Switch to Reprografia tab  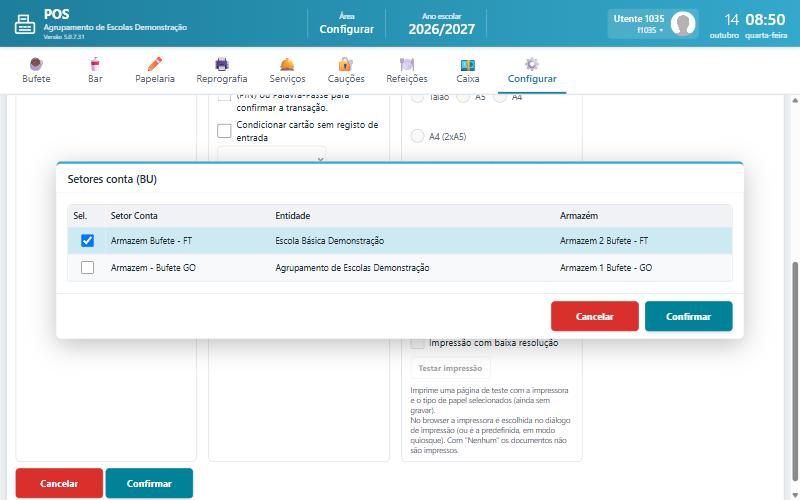point(221,71)
